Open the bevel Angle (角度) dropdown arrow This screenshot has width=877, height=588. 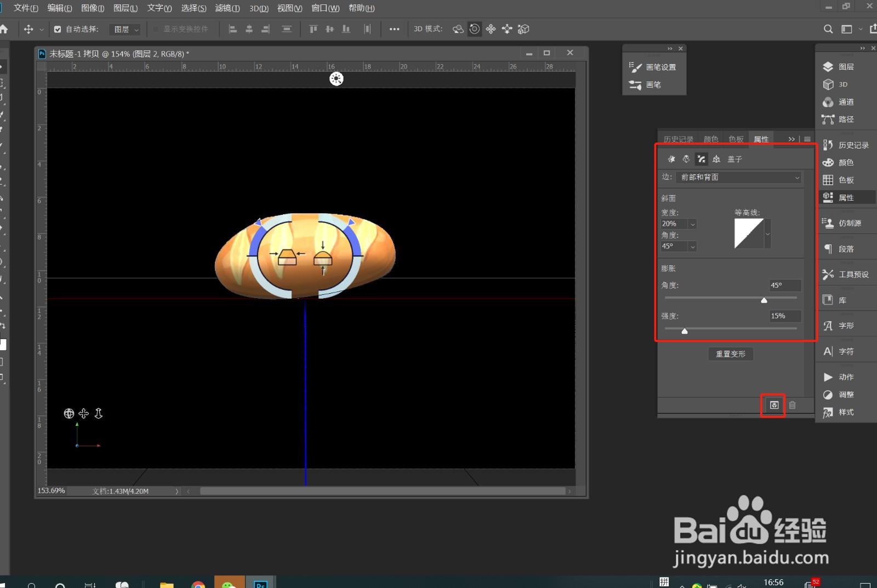(693, 247)
